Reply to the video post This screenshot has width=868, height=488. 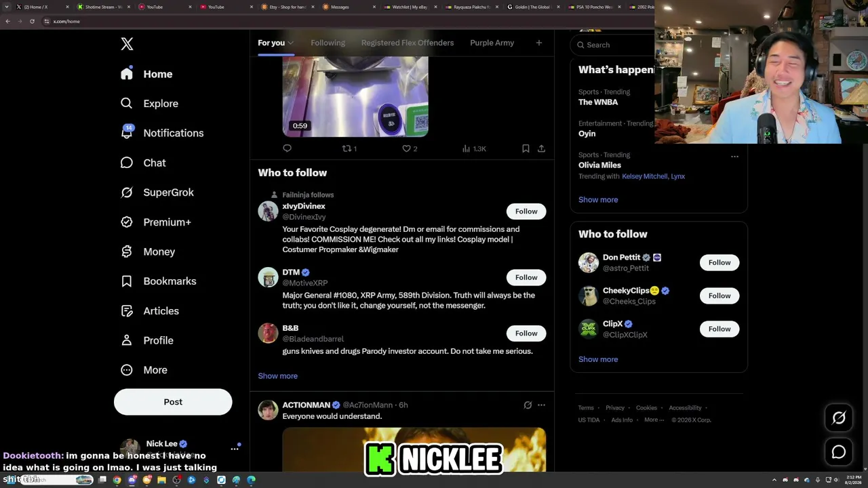[287, 148]
